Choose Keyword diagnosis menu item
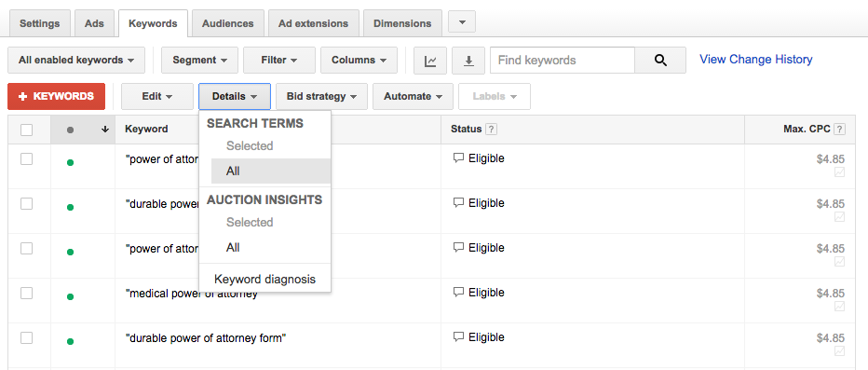This screenshot has width=868, height=370. tap(264, 280)
